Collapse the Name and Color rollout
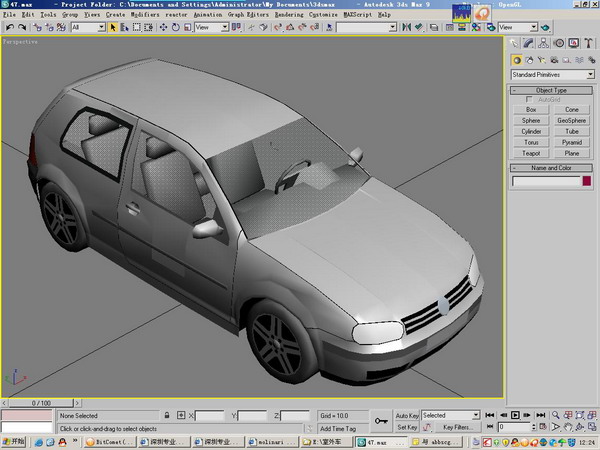Image resolution: width=600 pixels, height=450 pixels. 551,168
